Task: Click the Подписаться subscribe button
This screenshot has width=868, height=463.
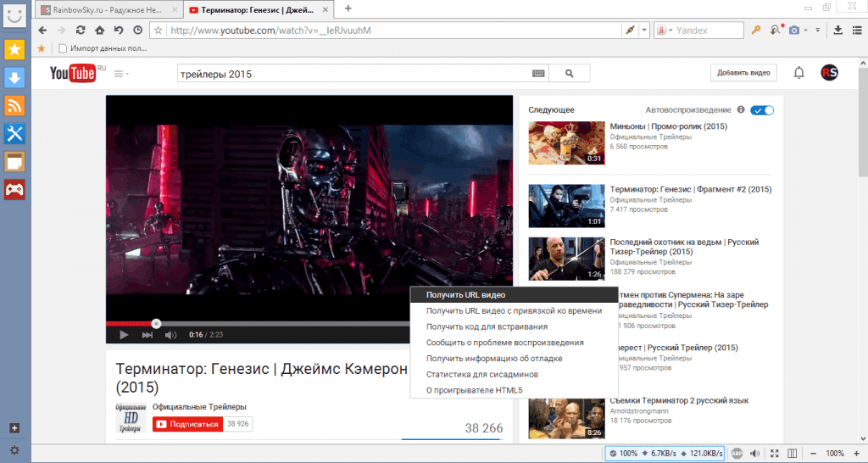Action: click(187, 424)
